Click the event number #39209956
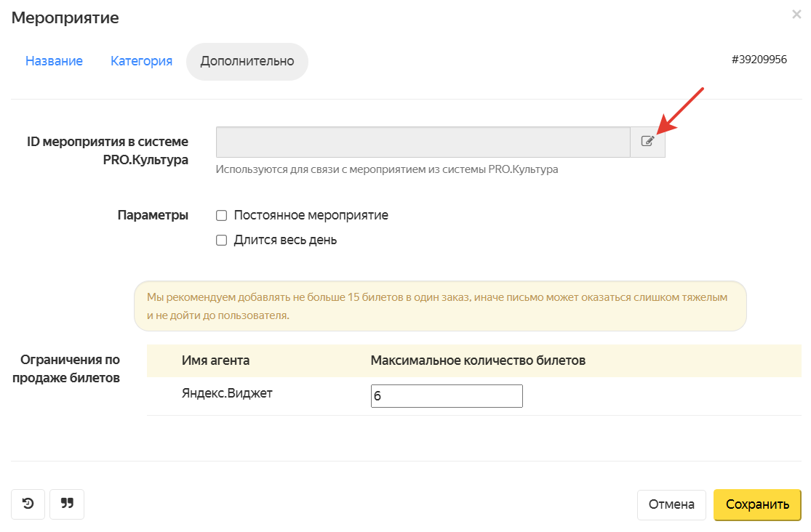 click(759, 60)
